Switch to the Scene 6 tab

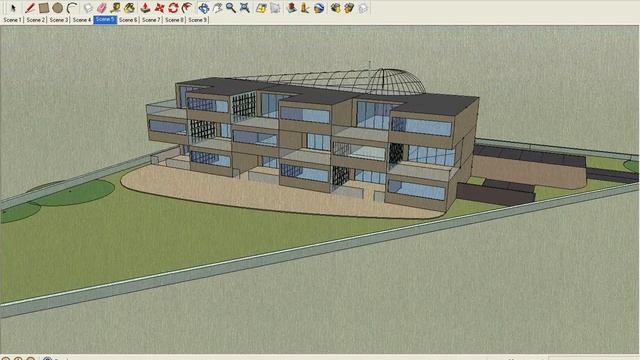pos(128,20)
